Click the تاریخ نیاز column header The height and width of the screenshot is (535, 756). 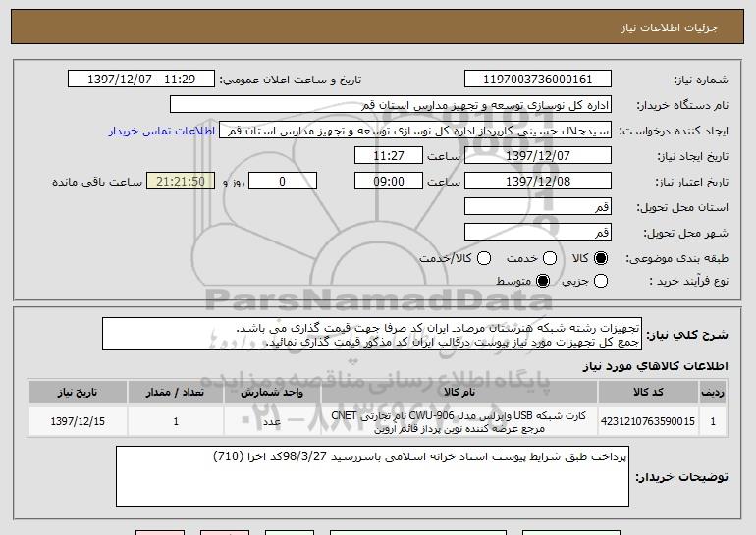click(x=78, y=392)
